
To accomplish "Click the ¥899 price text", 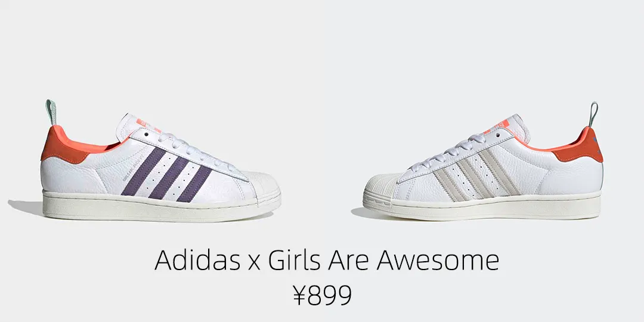I will (323, 295).
